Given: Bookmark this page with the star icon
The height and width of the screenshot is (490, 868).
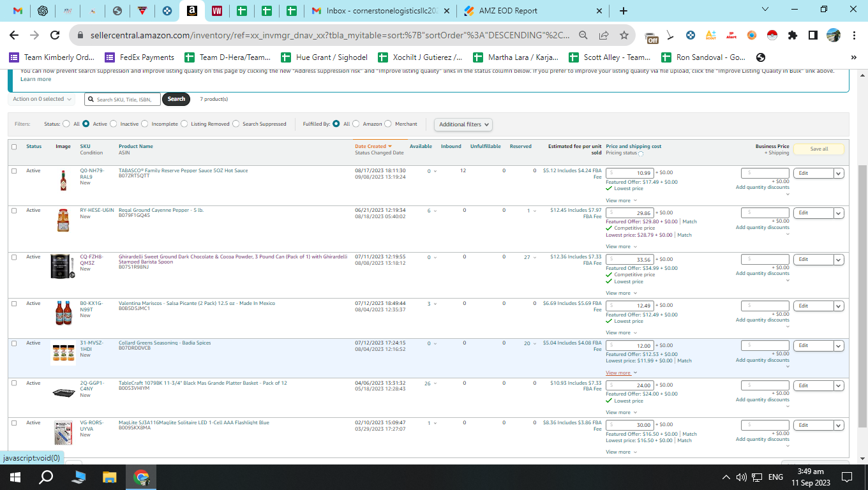Looking at the screenshot, I should 624,35.
